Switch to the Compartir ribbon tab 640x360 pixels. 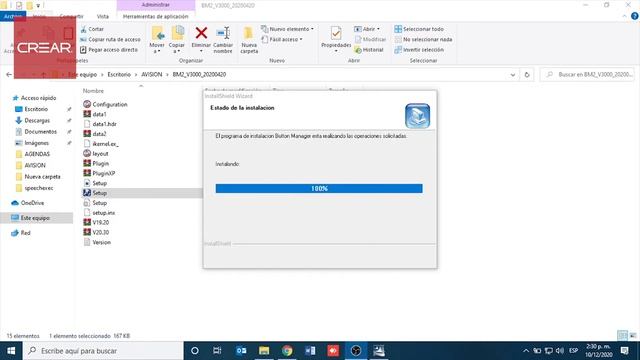(x=71, y=16)
